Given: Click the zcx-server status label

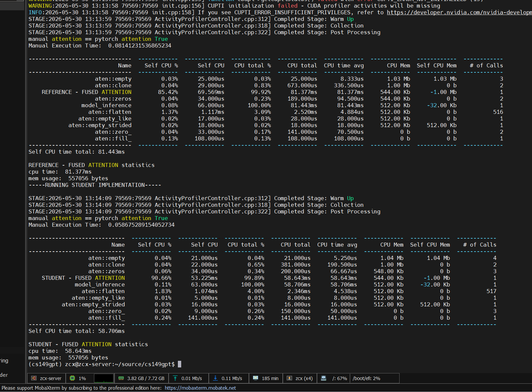Looking at the screenshot, I should [x=51, y=378].
